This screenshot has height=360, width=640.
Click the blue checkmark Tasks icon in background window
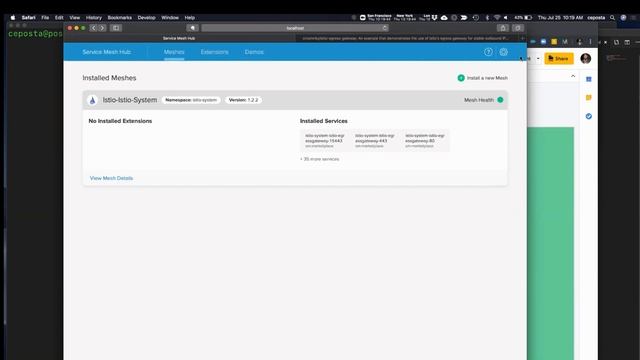(x=589, y=116)
